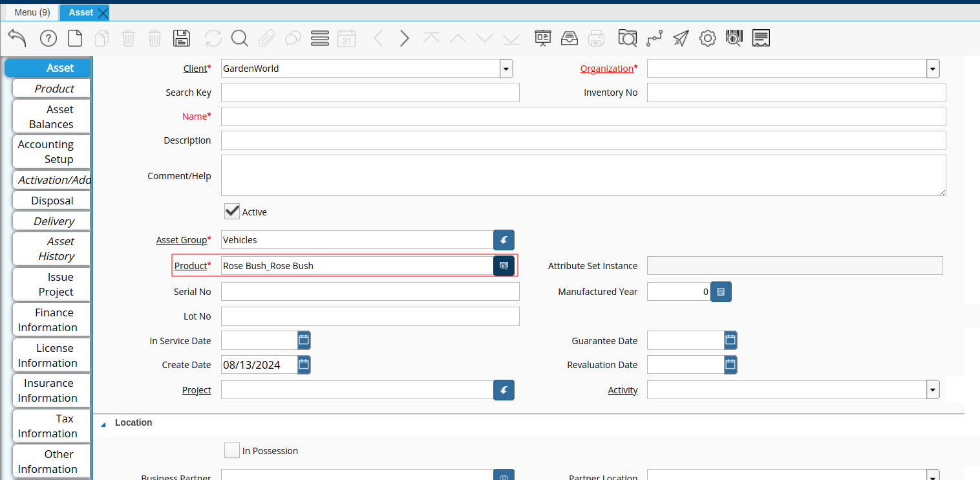Open the Create Date calendar picker
Viewport: 980px width, 480px height.
click(304, 365)
